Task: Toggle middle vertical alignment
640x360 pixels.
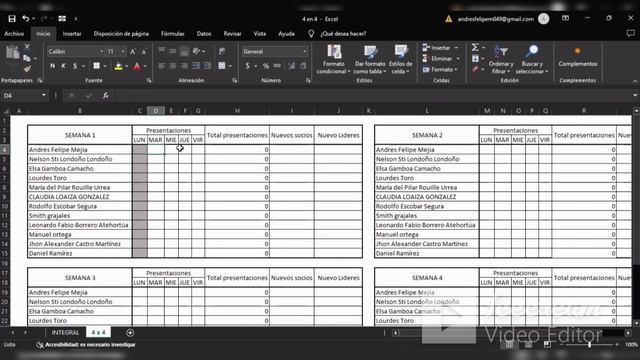Action: coord(173,51)
